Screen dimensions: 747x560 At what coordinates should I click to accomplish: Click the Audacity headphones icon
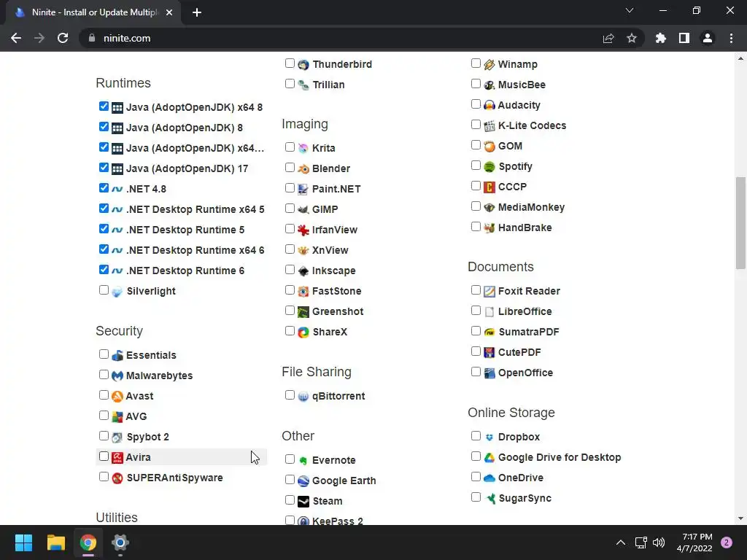(x=489, y=105)
